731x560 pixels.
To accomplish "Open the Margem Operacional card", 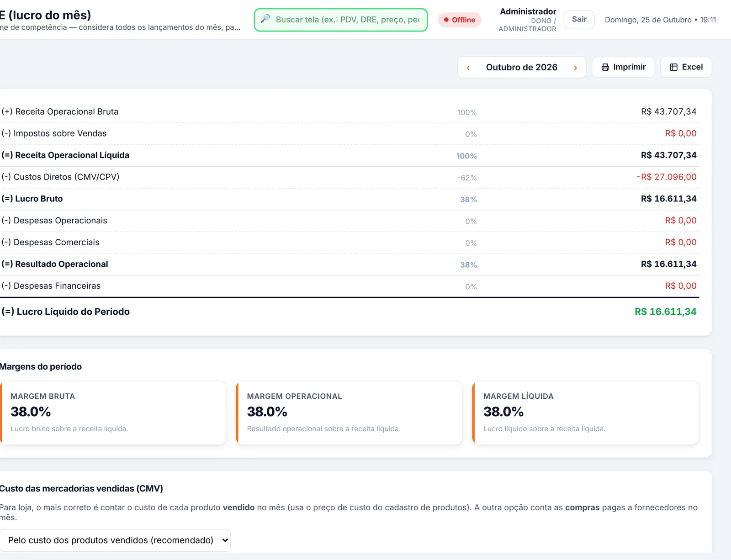I will (x=349, y=413).
